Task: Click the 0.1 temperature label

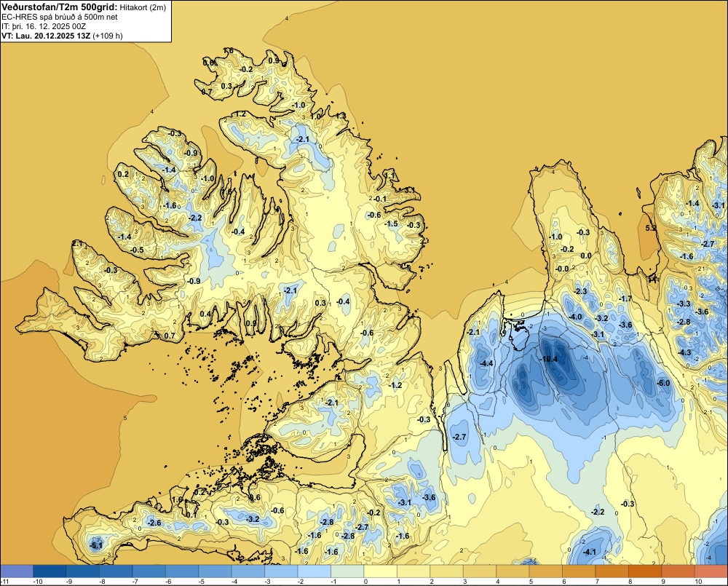Action: pos(191,515)
